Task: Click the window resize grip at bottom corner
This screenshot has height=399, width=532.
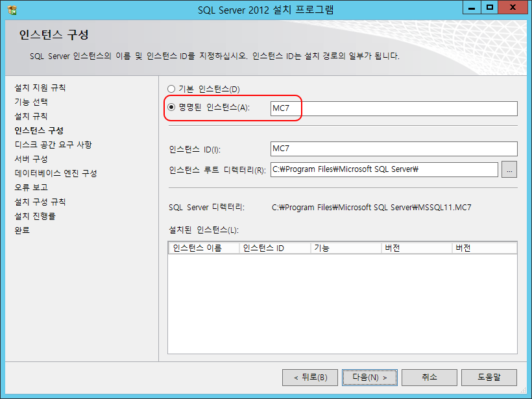Action: [x=523, y=391]
